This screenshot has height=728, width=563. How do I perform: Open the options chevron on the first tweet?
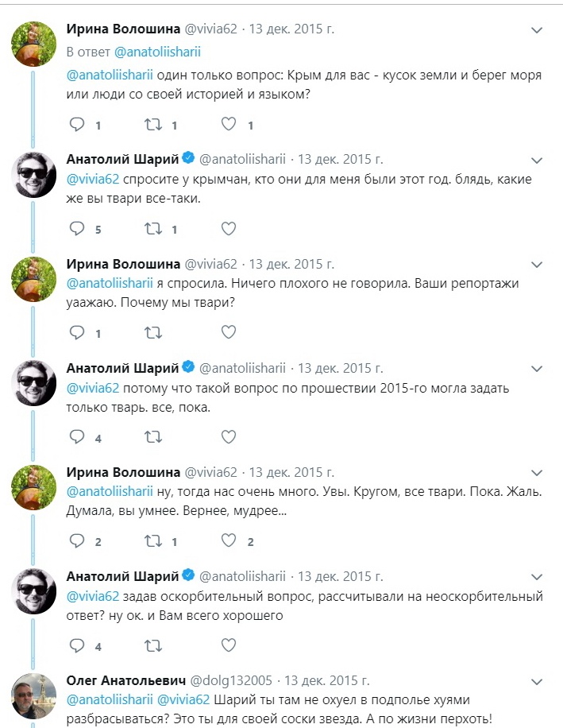click(x=537, y=32)
